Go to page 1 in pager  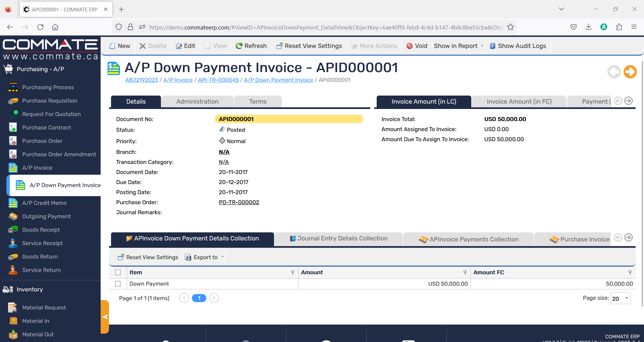pyautogui.click(x=199, y=298)
